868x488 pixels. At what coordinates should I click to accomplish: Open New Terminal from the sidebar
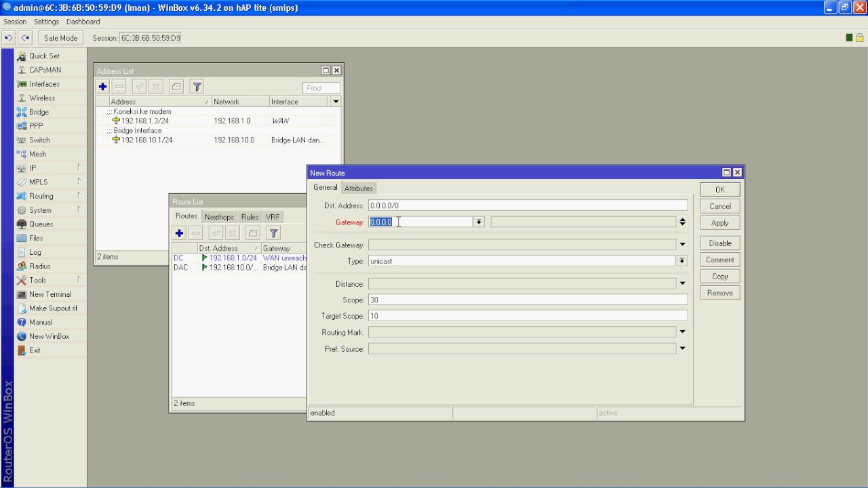(50, 294)
